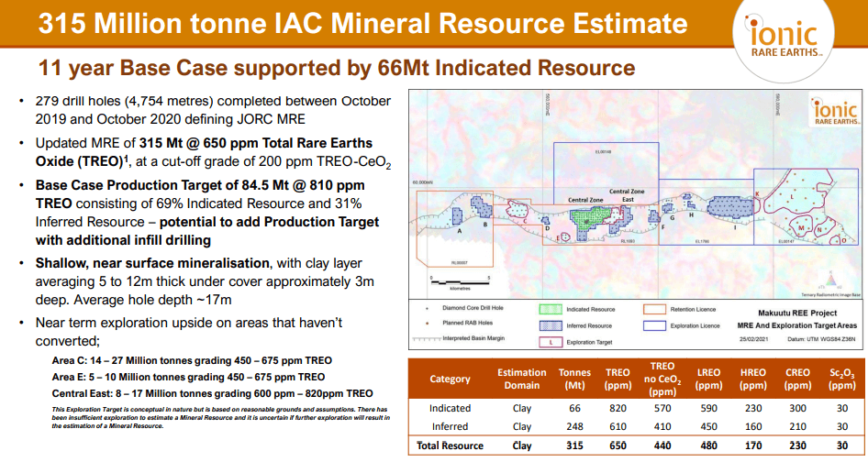Click the italic Exploration Target disclaimer footnote
This screenshot has height=462, width=868.
tap(221, 418)
